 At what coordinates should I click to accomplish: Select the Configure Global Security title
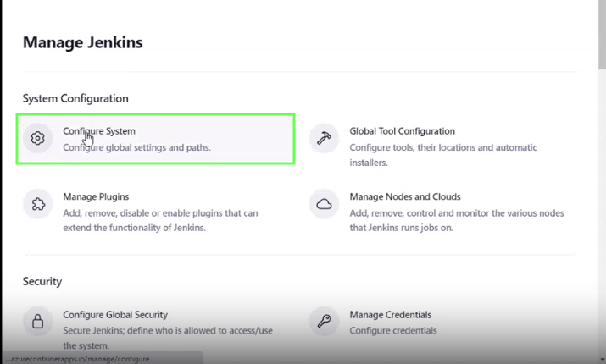pos(115,315)
